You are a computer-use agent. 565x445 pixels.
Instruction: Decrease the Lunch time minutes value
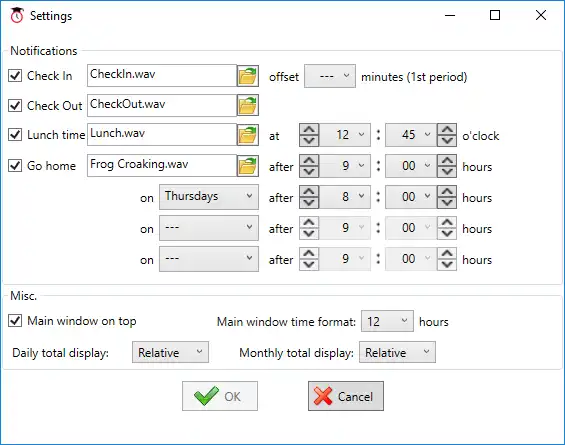coord(447,141)
